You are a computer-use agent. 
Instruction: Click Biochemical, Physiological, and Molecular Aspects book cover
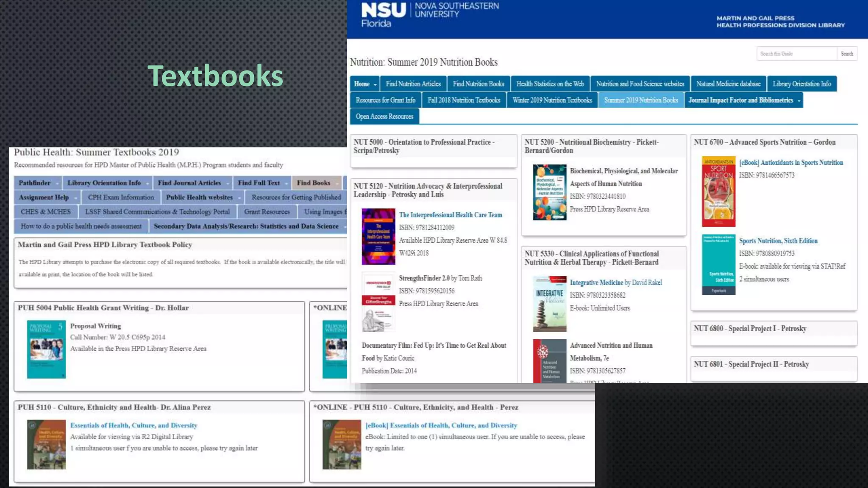(x=550, y=192)
